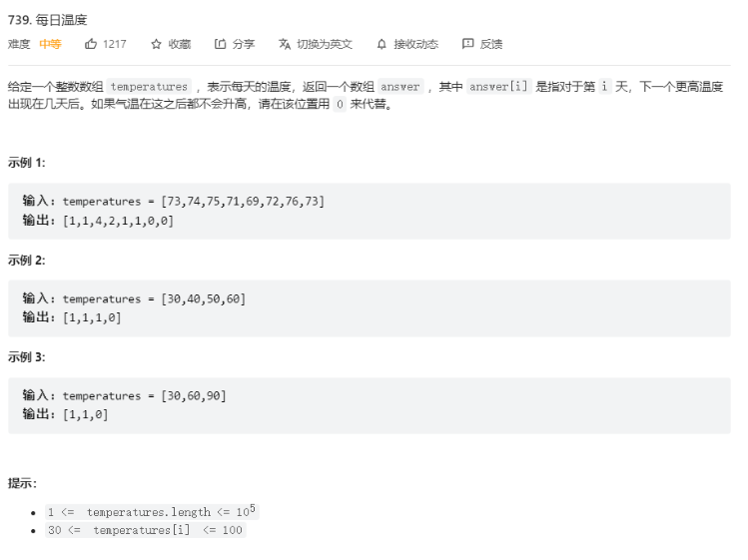
Task: Click the share icon
Action: click(220, 44)
